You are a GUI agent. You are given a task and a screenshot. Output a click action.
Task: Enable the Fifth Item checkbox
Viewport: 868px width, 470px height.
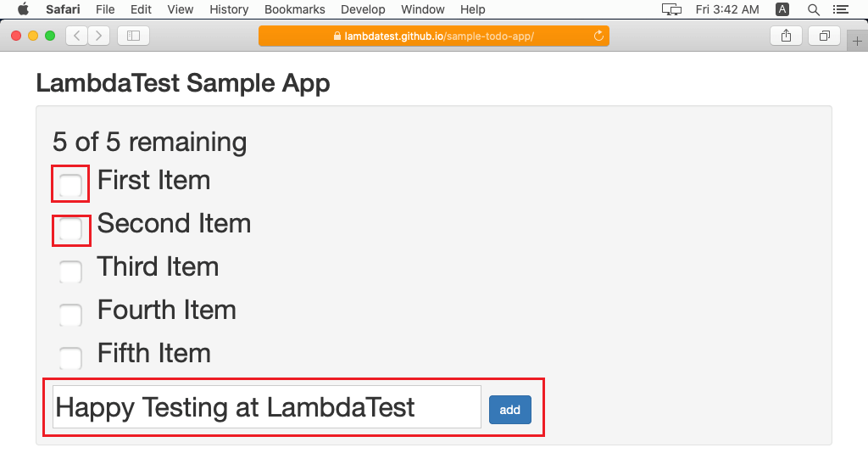(70, 358)
